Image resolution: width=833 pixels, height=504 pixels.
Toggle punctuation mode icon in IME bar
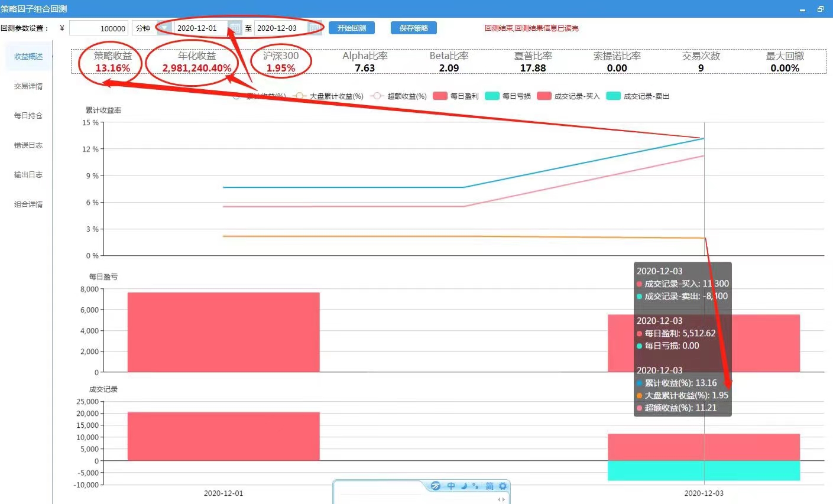[x=475, y=486]
